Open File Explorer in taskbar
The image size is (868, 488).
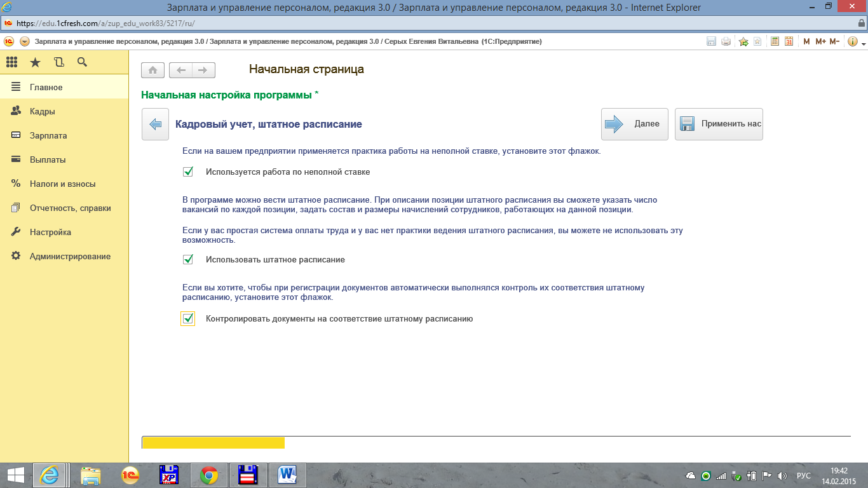[91, 475]
